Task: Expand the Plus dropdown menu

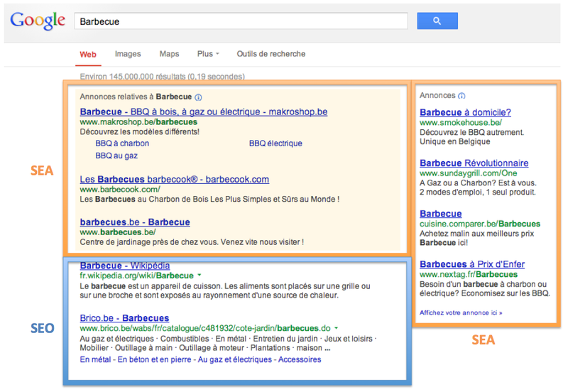Action: coord(208,54)
